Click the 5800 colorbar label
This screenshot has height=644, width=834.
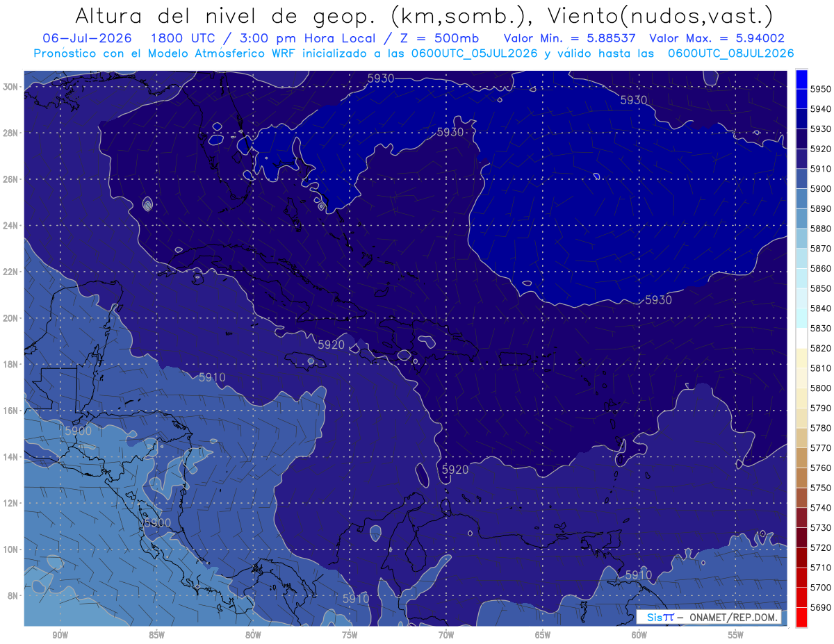click(x=821, y=388)
